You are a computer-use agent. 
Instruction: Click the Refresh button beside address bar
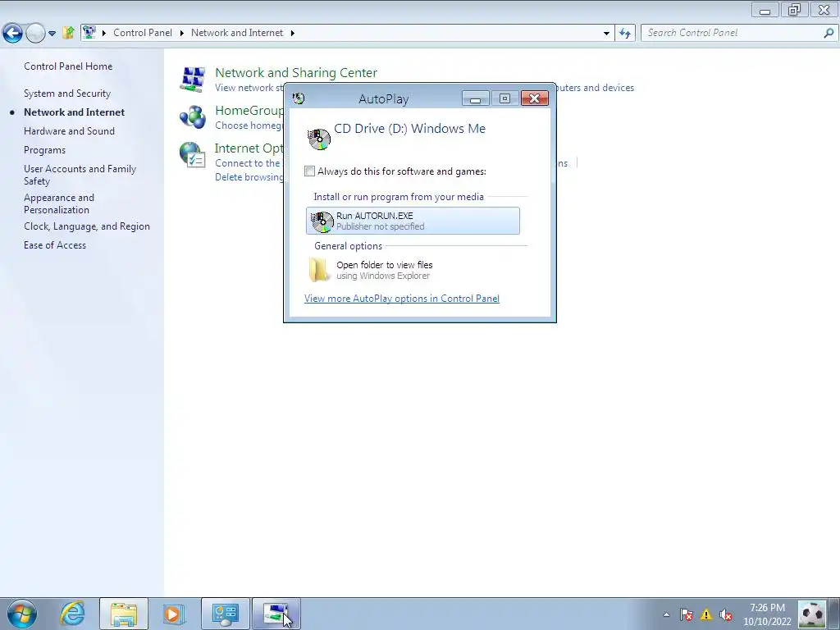pos(624,33)
